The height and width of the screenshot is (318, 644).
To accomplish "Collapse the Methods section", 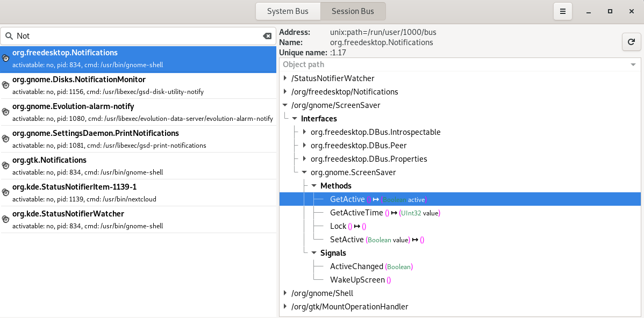I will click(314, 185).
